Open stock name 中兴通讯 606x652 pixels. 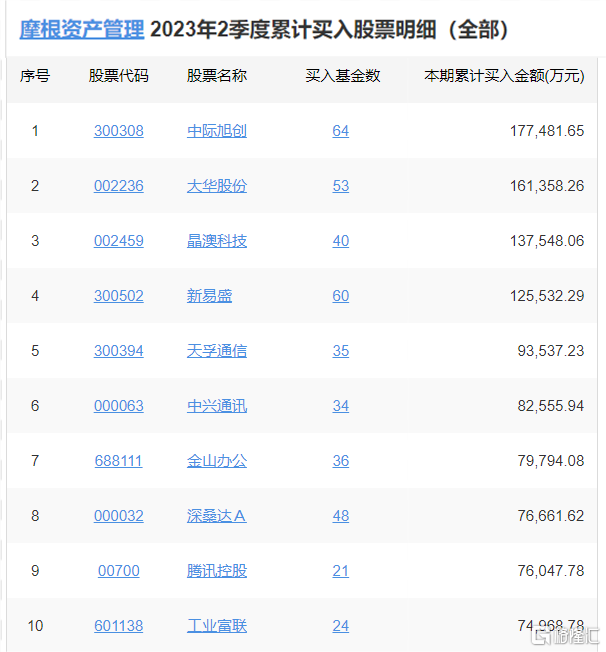point(217,406)
